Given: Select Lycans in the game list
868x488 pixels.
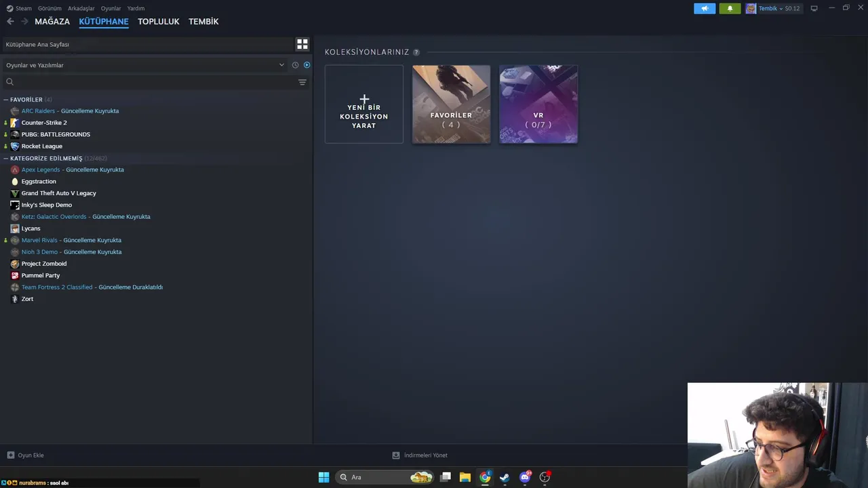Looking at the screenshot, I should tap(31, 228).
